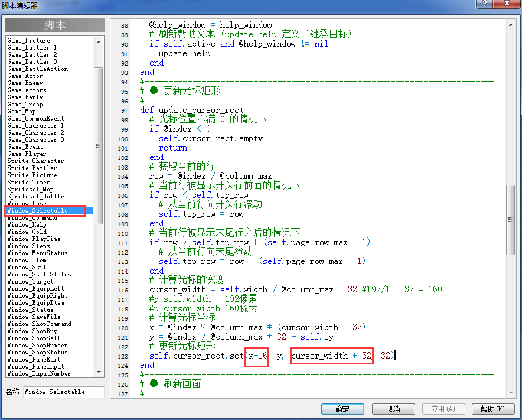Select Window_ShopSell script
Image resolution: width=522 pixels, height=420 pixels.
(x=34, y=338)
